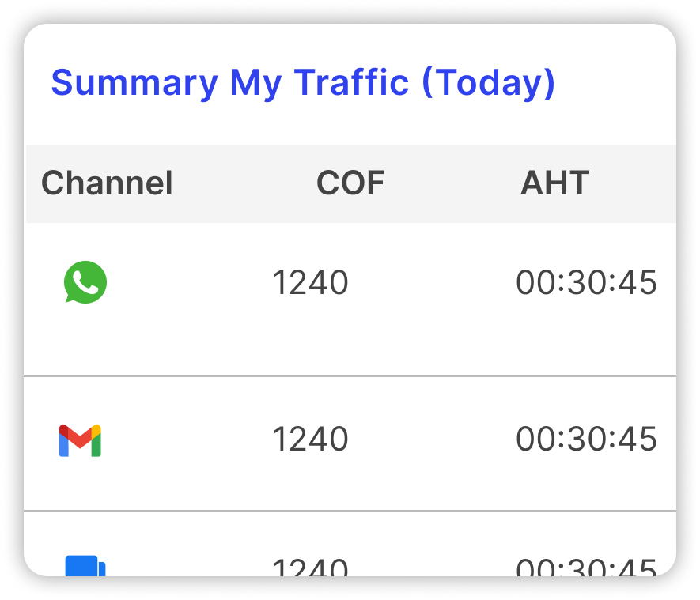Select the Gmail envelope channel icon

pos(80,440)
